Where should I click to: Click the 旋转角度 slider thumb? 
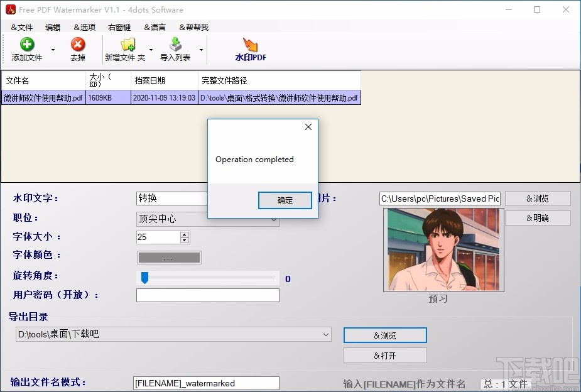[x=145, y=278]
